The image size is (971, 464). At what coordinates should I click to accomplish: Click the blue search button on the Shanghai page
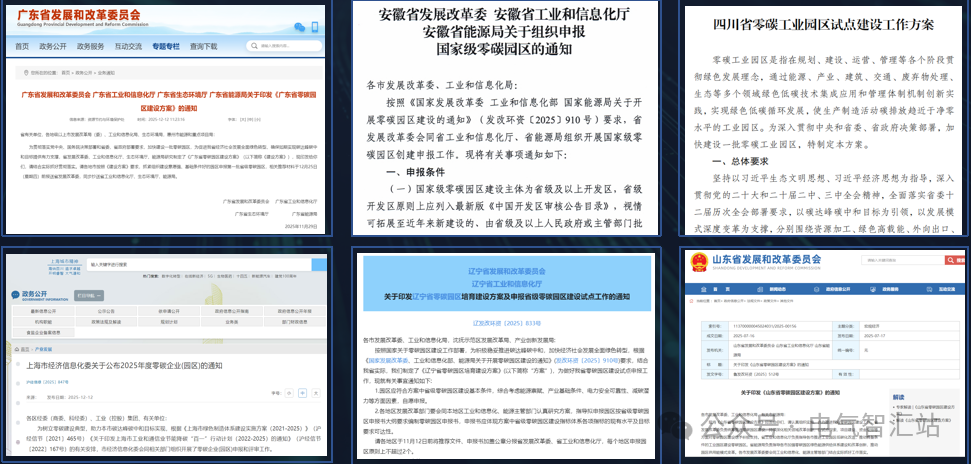point(320,265)
